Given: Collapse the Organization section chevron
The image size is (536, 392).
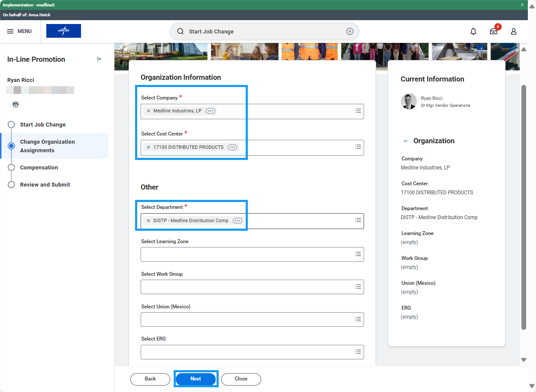Looking at the screenshot, I should click(406, 141).
